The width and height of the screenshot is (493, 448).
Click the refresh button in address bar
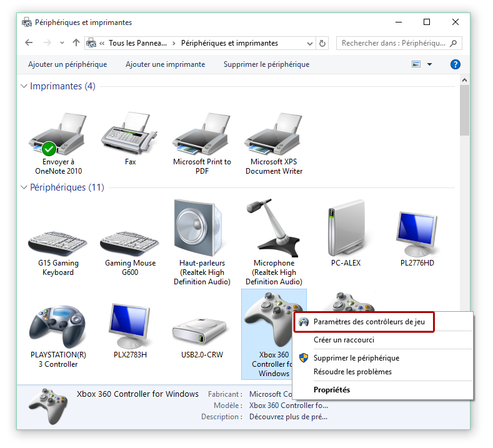[x=322, y=43]
